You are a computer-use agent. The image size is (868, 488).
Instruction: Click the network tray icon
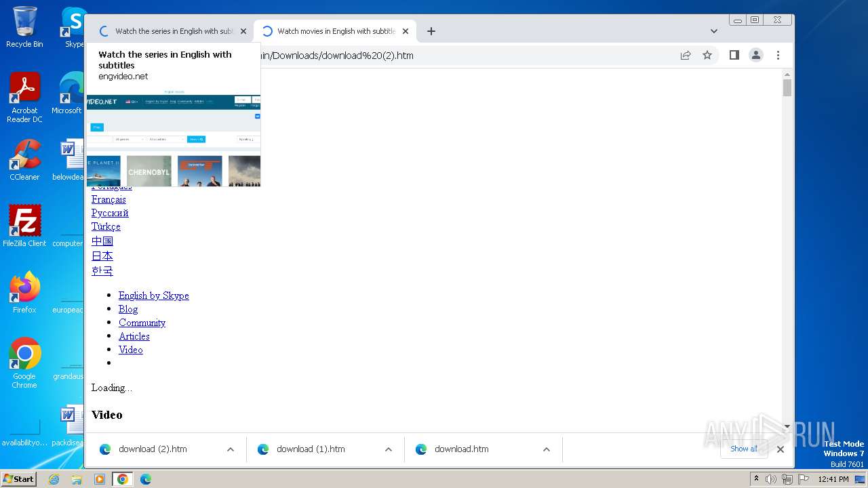pos(787,479)
